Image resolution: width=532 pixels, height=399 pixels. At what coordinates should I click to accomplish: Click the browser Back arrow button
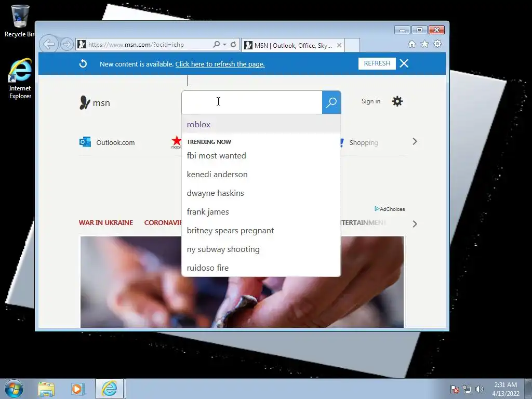tap(49, 44)
